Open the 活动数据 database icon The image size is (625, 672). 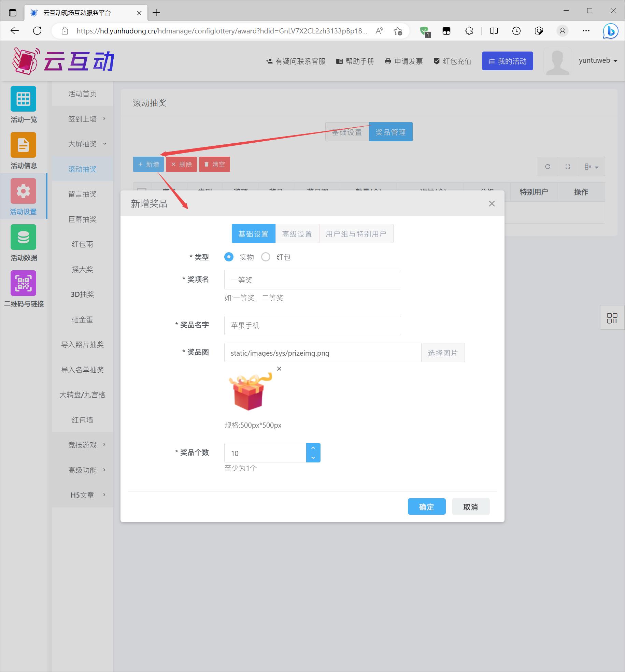point(23,237)
